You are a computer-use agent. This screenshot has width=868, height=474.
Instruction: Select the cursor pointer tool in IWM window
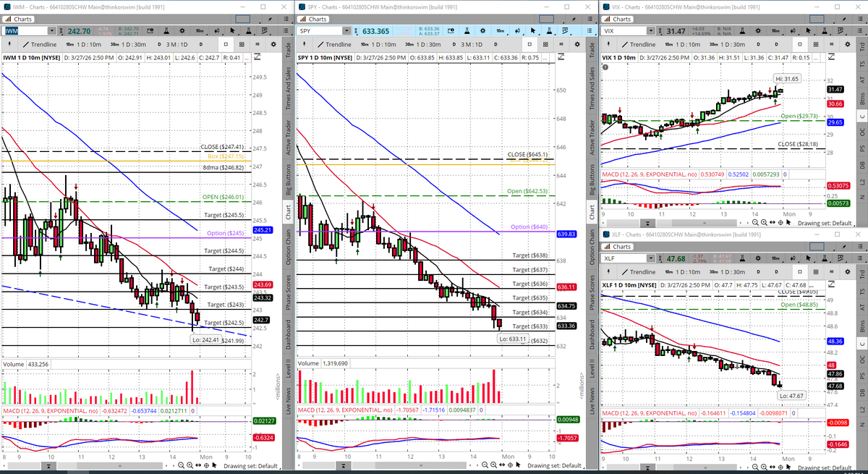[x=232, y=31]
